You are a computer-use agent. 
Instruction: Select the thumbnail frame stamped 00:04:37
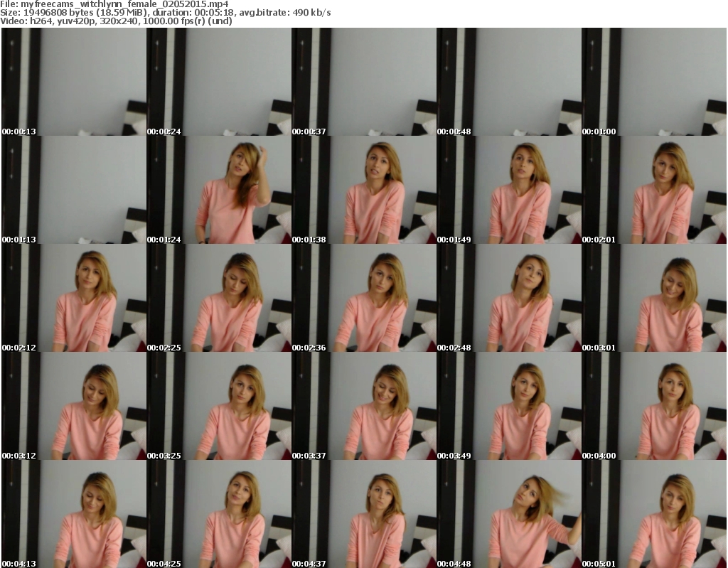point(363,514)
